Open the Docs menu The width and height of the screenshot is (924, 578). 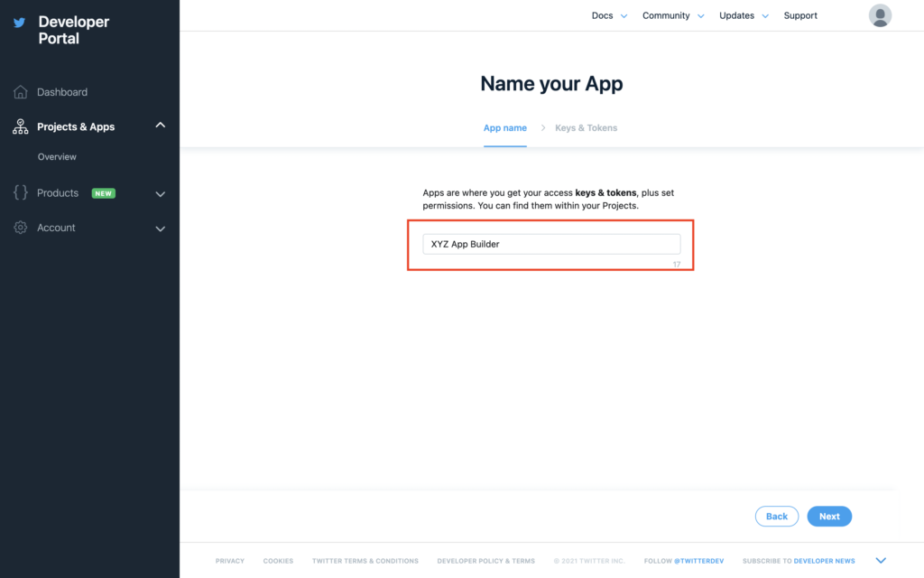click(x=602, y=15)
